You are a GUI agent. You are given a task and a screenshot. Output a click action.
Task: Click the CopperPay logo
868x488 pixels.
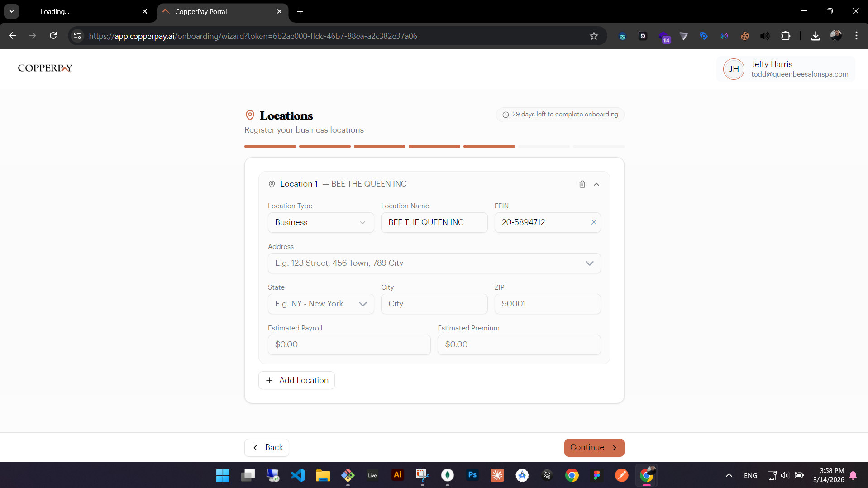(45, 68)
